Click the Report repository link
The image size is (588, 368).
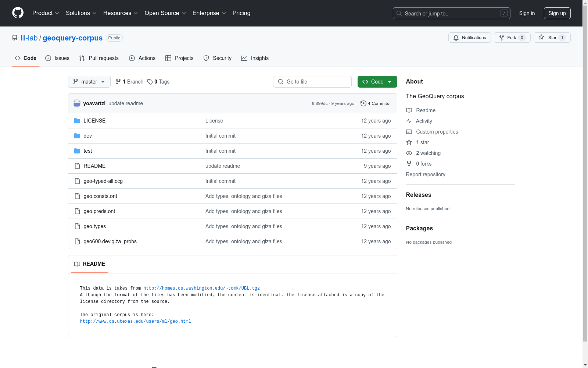coord(426,174)
